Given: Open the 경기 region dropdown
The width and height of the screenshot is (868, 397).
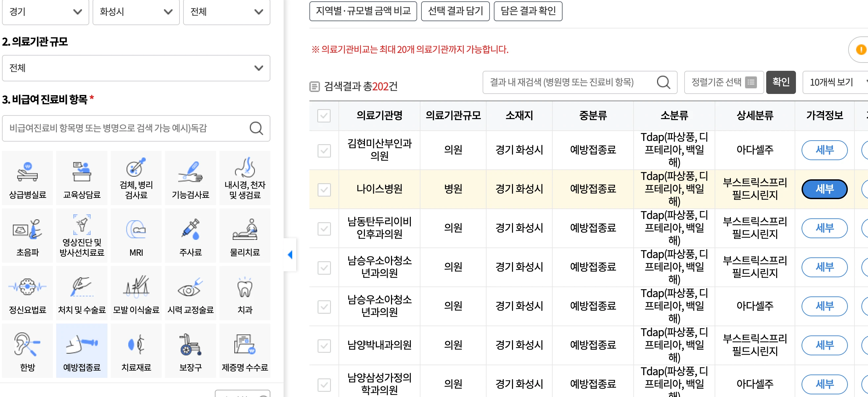Looking at the screenshot, I should 45,13.
